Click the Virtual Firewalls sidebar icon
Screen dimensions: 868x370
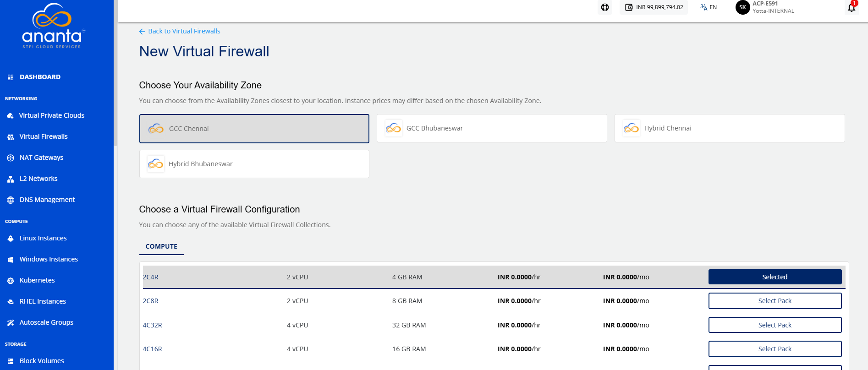[11, 137]
